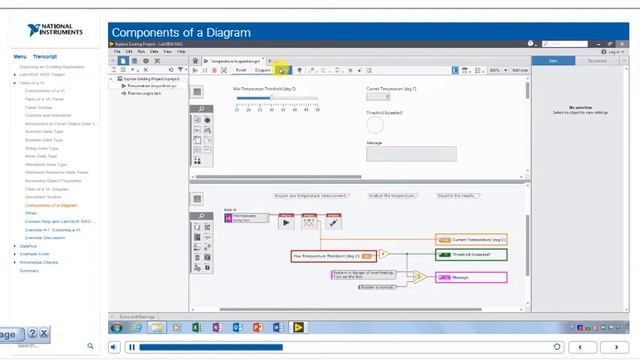
Task: Open the Edit menu
Action: (129, 52)
